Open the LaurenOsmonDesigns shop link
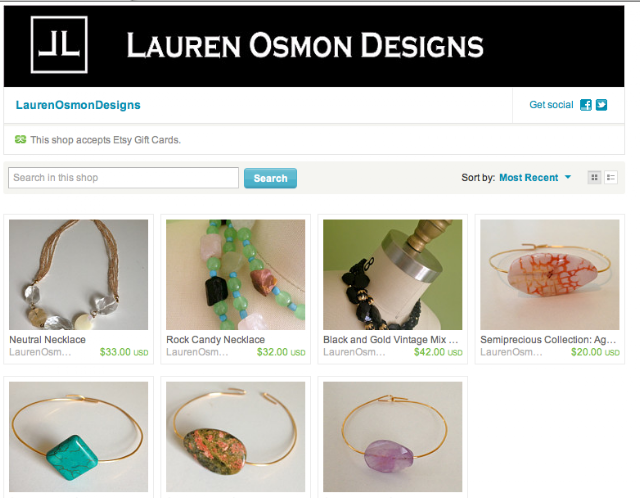The height and width of the screenshot is (498, 640). (78, 105)
